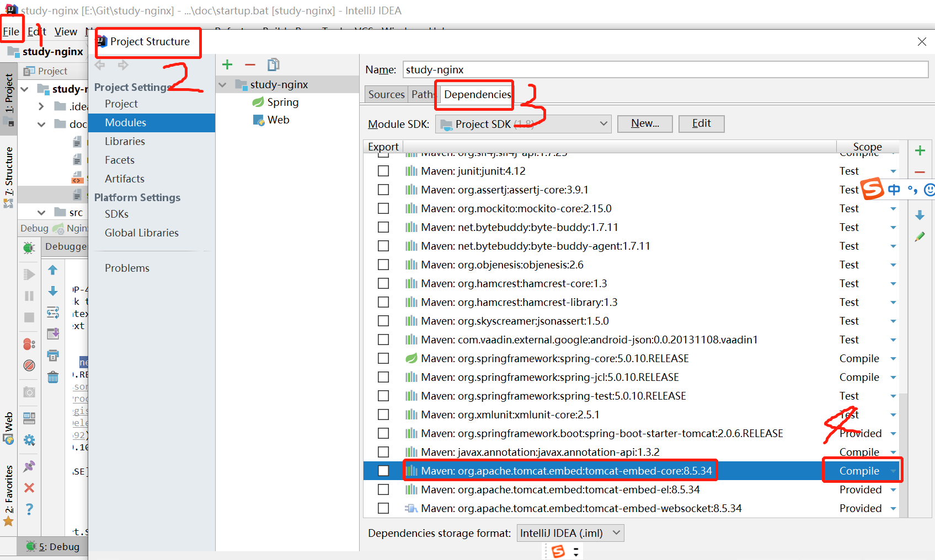This screenshot has height=560, width=935.
Task: Toggle export checkbox for hamcrest-core:1.3
Action: (x=383, y=283)
